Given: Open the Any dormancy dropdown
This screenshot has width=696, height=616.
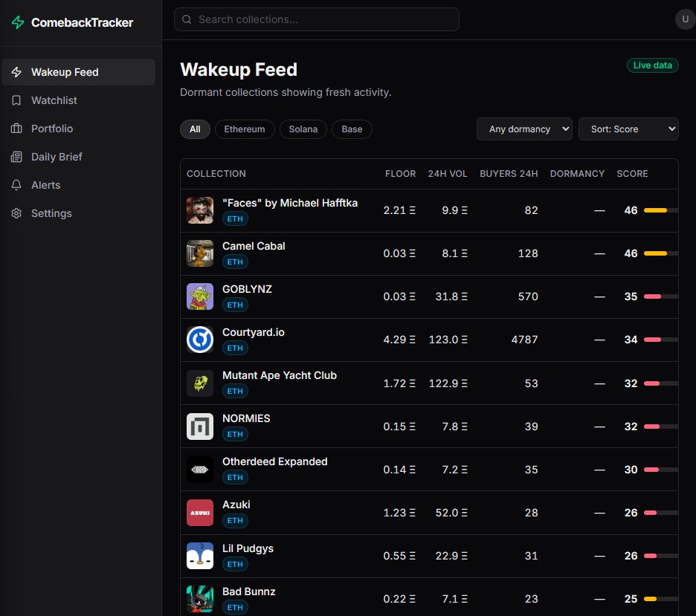Looking at the screenshot, I should point(524,129).
